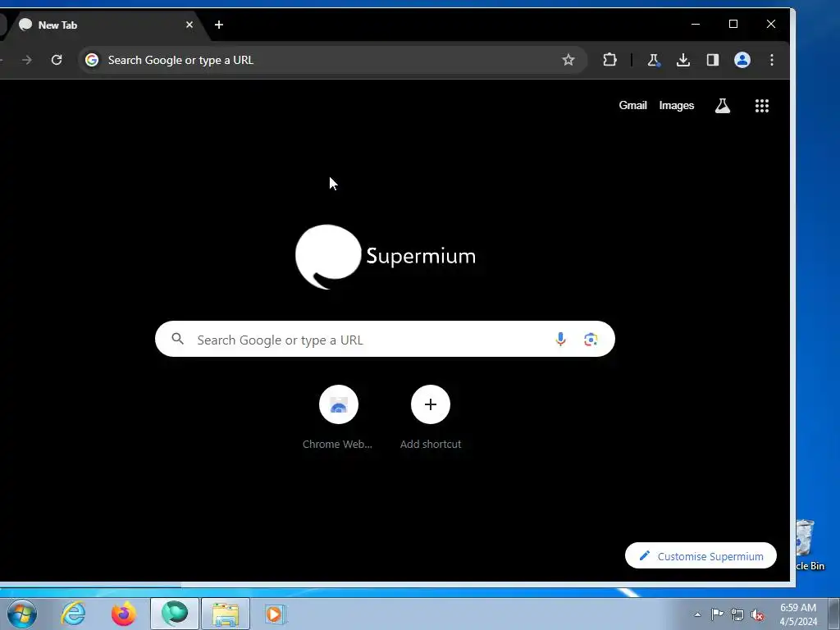
Task: Open the toolbar Labs flask icon
Action: 654,60
